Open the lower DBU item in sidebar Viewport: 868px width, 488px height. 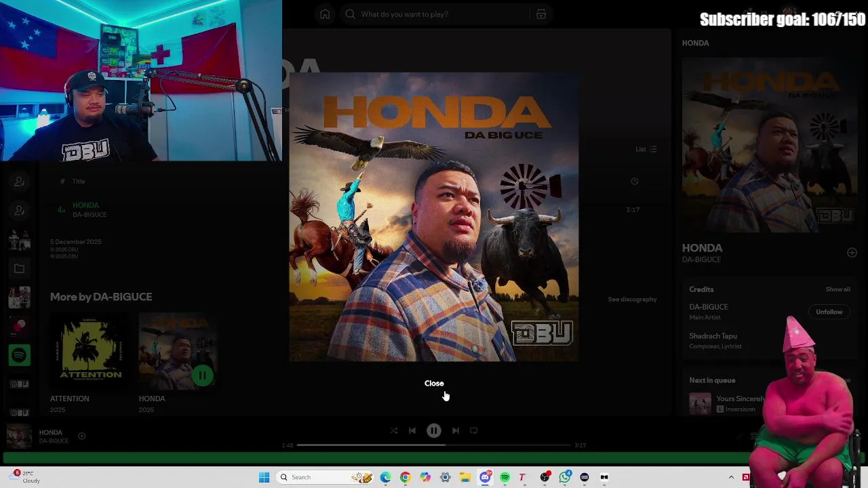coord(19,412)
